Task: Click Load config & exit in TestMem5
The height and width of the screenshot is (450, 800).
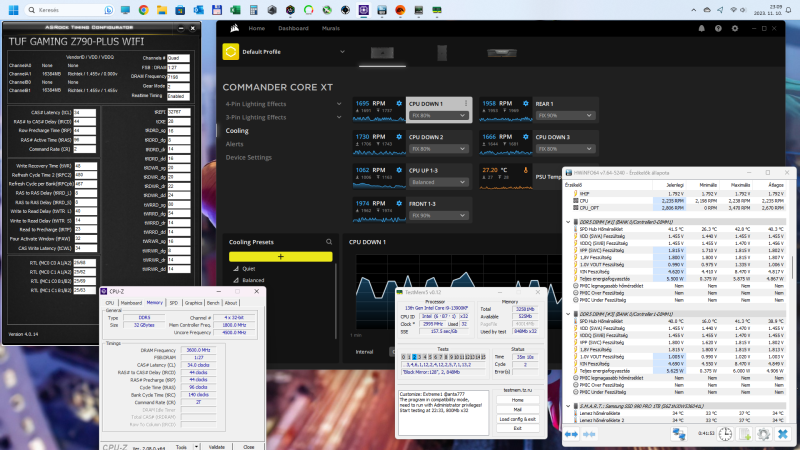Action: click(517, 419)
